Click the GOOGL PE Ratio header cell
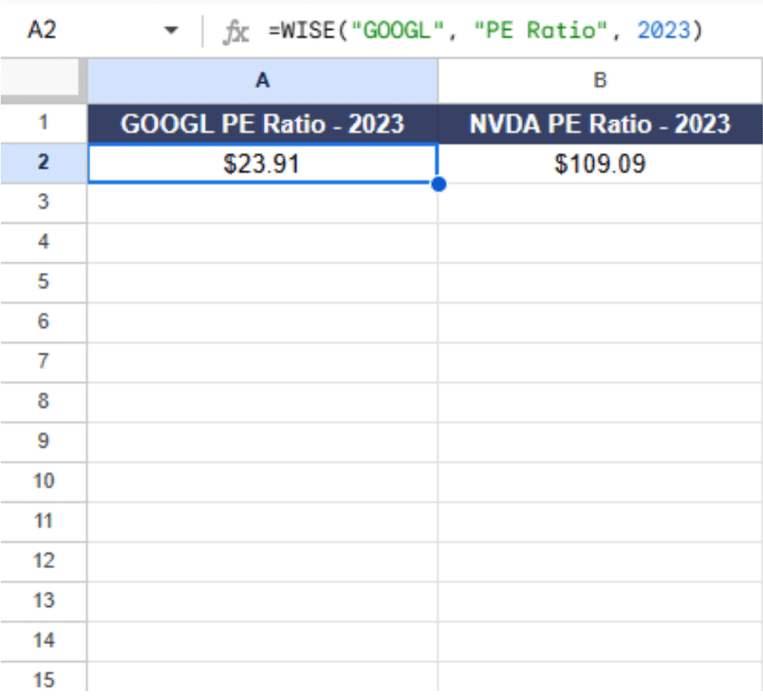 click(262, 124)
